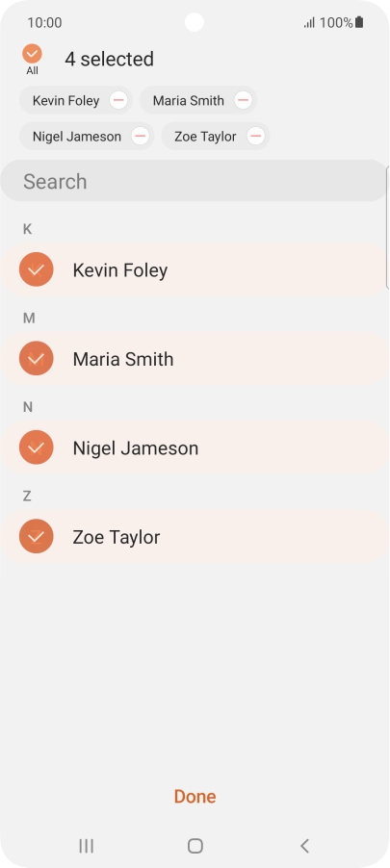Tap the Kevin Foley selected chip label

pyautogui.click(x=65, y=101)
